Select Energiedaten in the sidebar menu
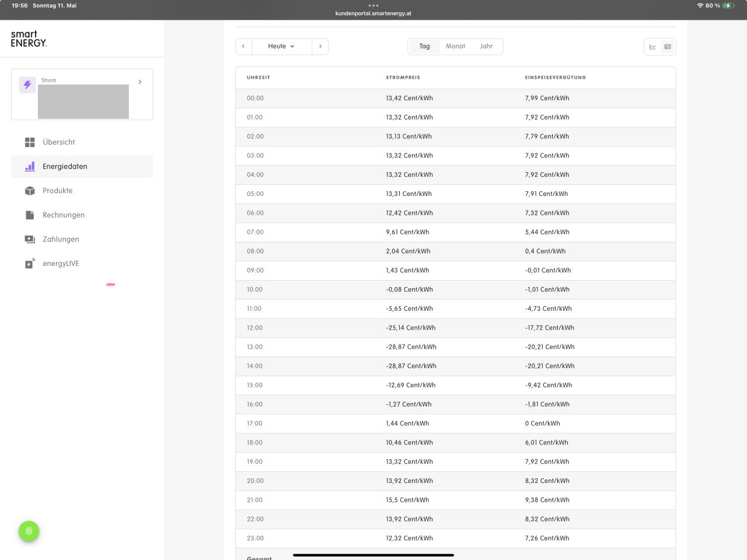The image size is (747, 560). click(x=64, y=167)
